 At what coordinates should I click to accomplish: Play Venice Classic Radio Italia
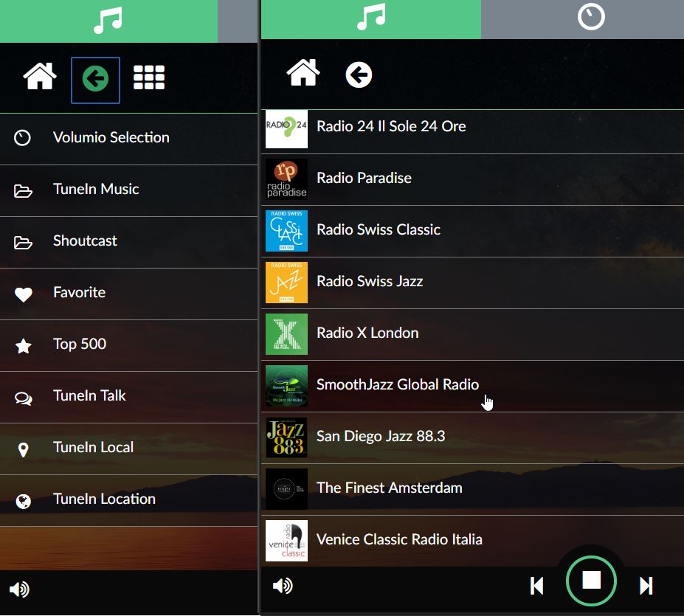[472, 541]
